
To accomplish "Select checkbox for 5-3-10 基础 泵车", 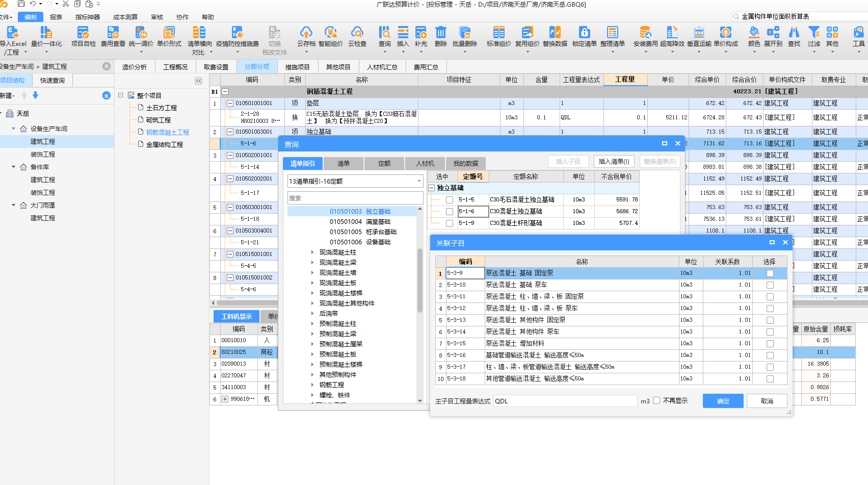I will coord(770,285).
